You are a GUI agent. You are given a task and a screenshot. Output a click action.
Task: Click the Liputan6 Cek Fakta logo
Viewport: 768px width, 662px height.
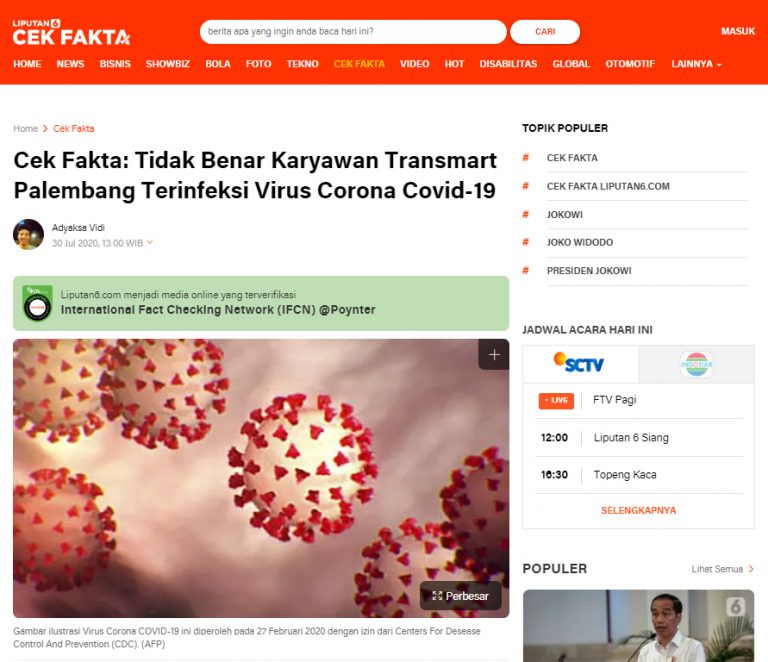(72, 32)
